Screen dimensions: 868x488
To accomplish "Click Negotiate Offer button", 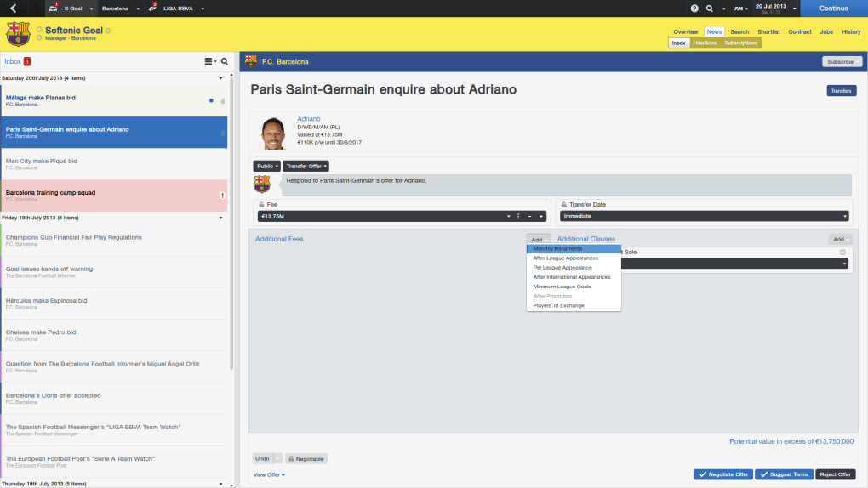I will click(x=723, y=474).
